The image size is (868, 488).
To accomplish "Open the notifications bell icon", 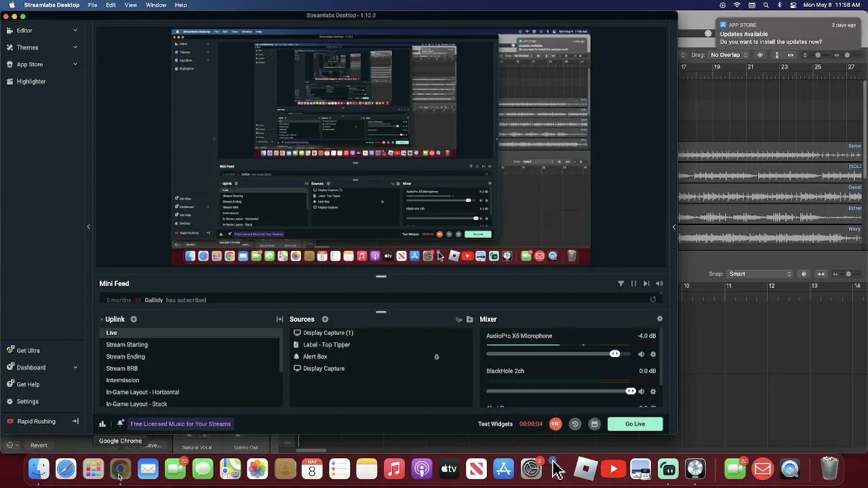I will point(120,424).
